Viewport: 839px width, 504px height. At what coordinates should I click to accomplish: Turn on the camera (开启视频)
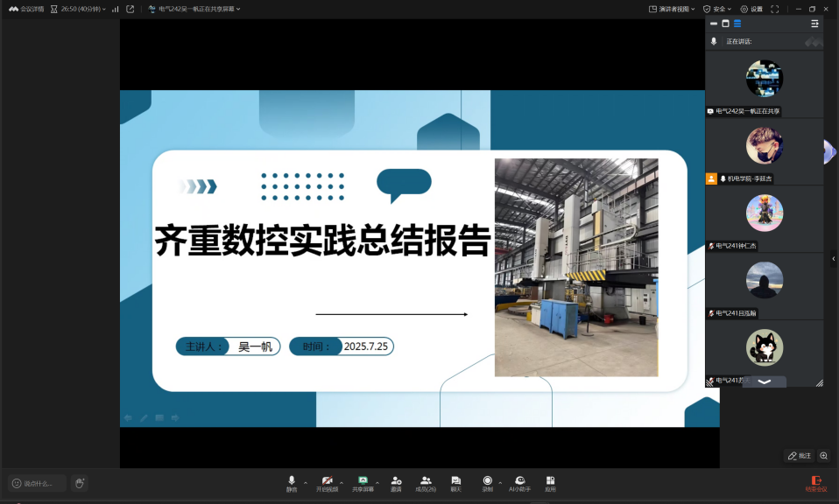327,483
